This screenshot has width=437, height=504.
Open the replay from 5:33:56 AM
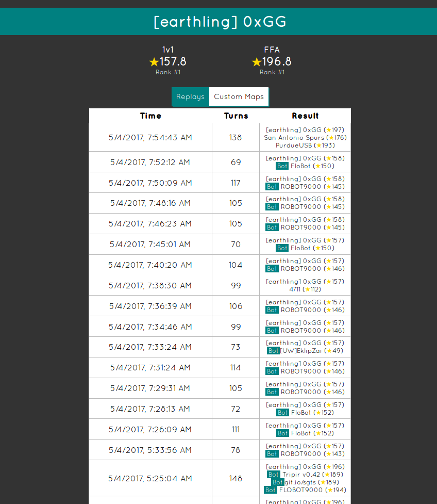[x=150, y=450]
